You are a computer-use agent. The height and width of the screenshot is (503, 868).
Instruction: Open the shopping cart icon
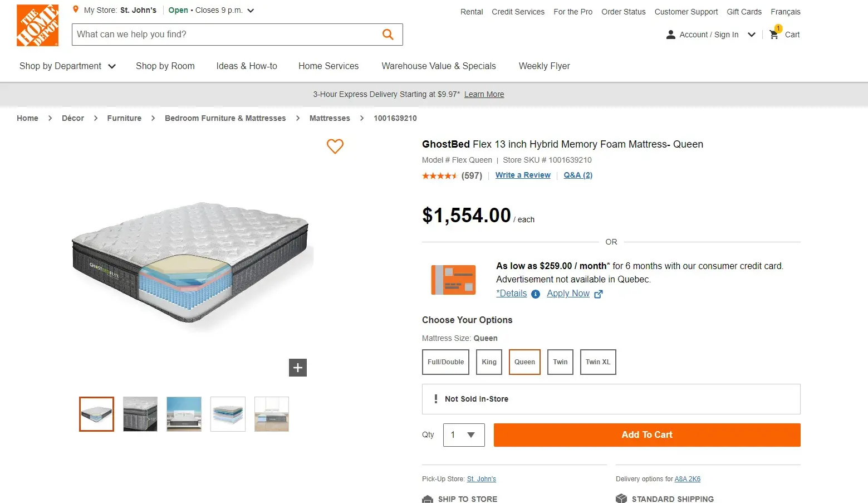point(774,35)
